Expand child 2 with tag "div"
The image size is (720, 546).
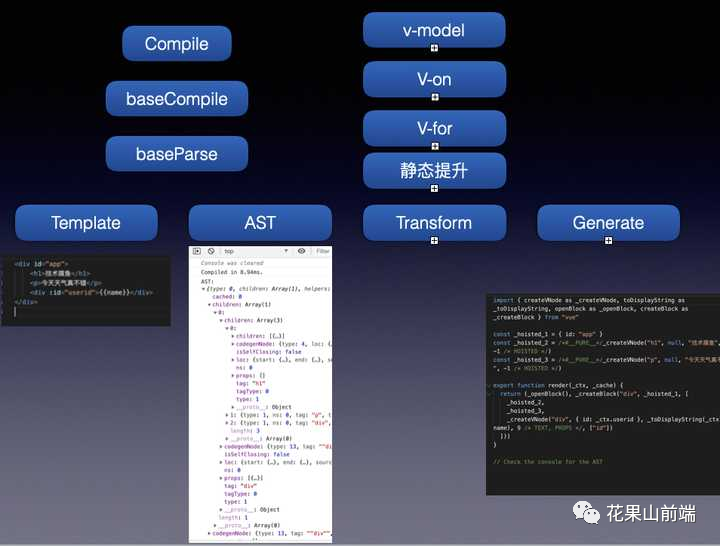click(x=227, y=422)
